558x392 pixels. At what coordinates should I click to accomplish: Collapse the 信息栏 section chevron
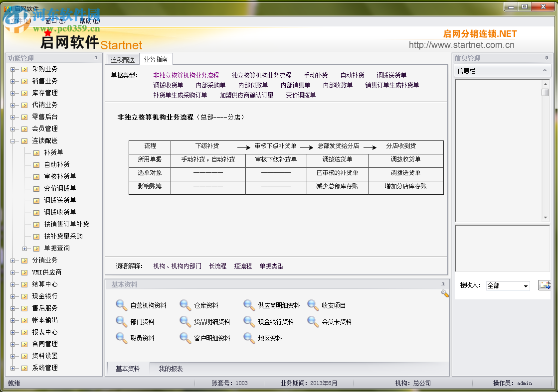click(545, 71)
